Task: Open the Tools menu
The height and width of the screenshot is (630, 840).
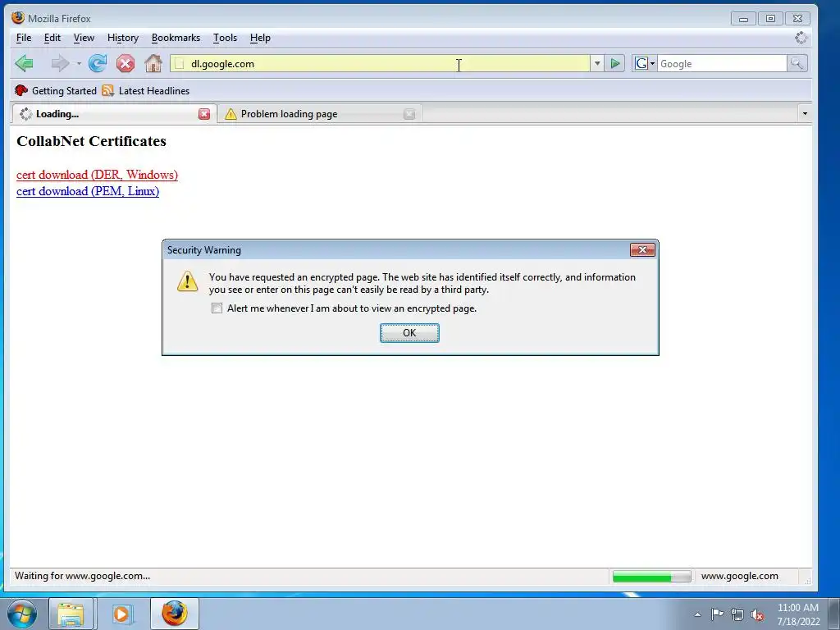Action: click(225, 38)
